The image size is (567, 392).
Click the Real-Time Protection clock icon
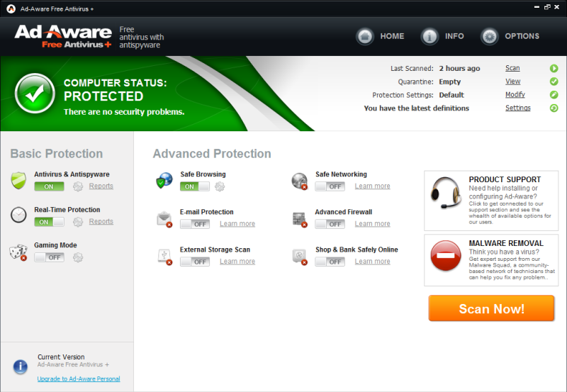click(x=18, y=215)
